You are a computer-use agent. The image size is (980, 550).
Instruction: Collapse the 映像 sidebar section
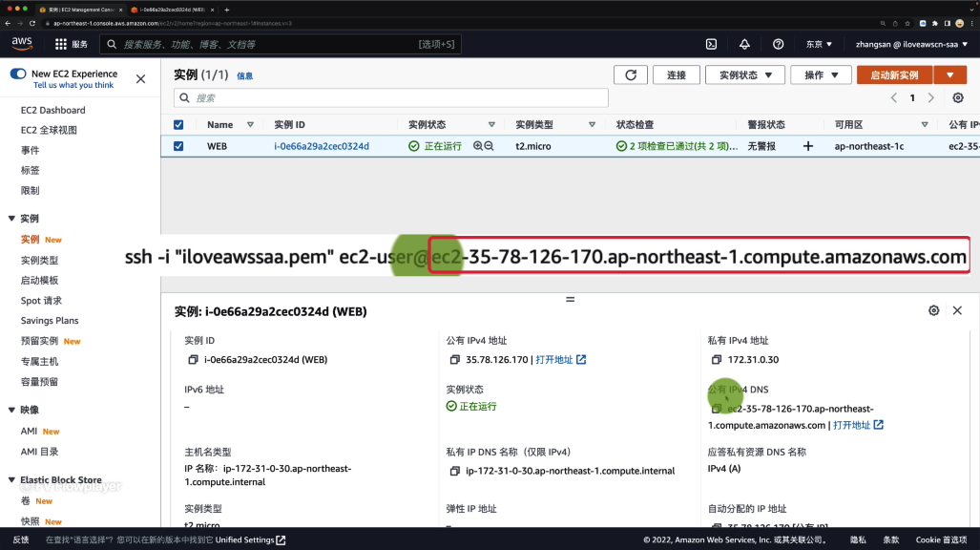click(x=11, y=410)
